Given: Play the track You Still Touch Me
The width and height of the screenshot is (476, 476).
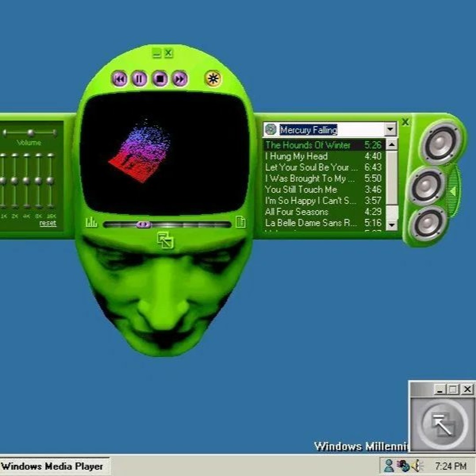Looking at the screenshot, I should tap(301, 190).
